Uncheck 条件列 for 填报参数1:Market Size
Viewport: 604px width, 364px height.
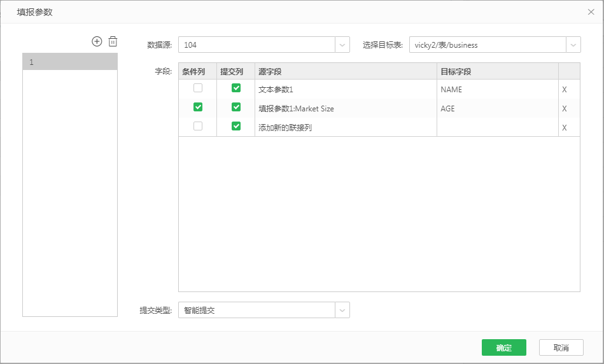tap(198, 108)
